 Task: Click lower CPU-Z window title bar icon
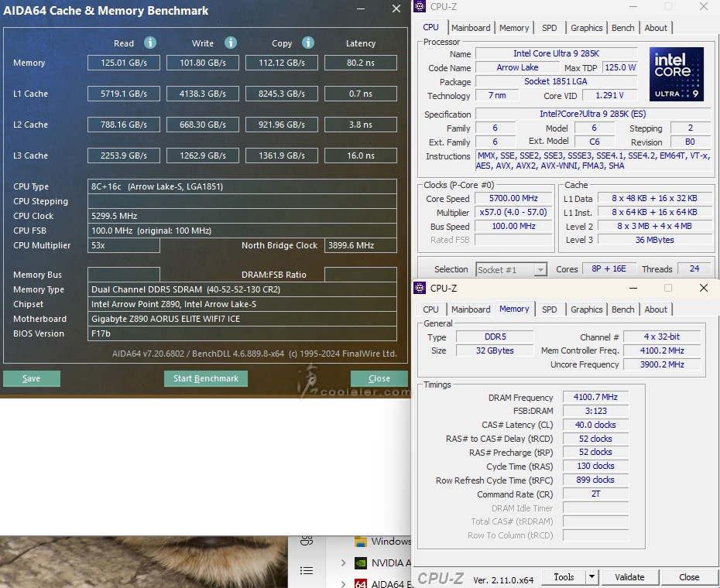(x=420, y=288)
